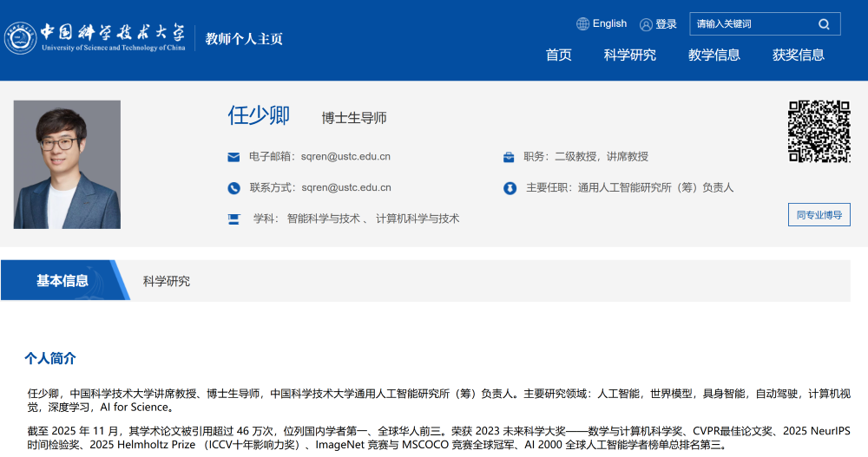This screenshot has height=457, width=868.
Task: Open the 首页 menu item
Action: pos(558,55)
